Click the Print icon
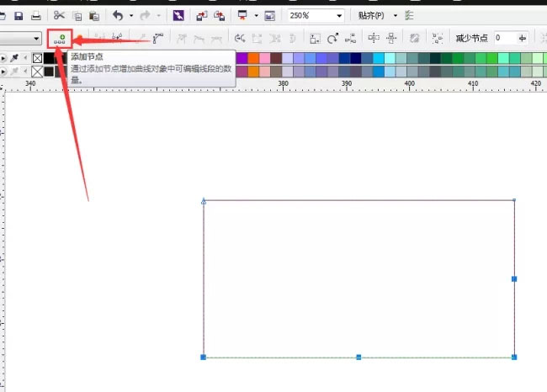The image size is (547, 392). (x=36, y=16)
